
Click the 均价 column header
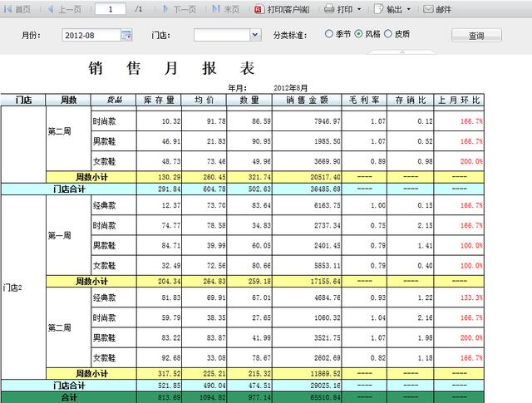pyautogui.click(x=204, y=100)
